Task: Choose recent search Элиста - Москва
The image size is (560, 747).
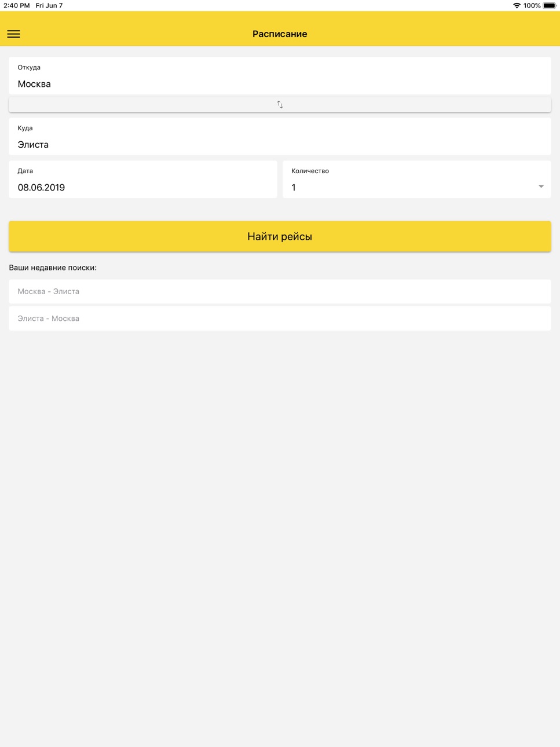Action: tap(280, 318)
